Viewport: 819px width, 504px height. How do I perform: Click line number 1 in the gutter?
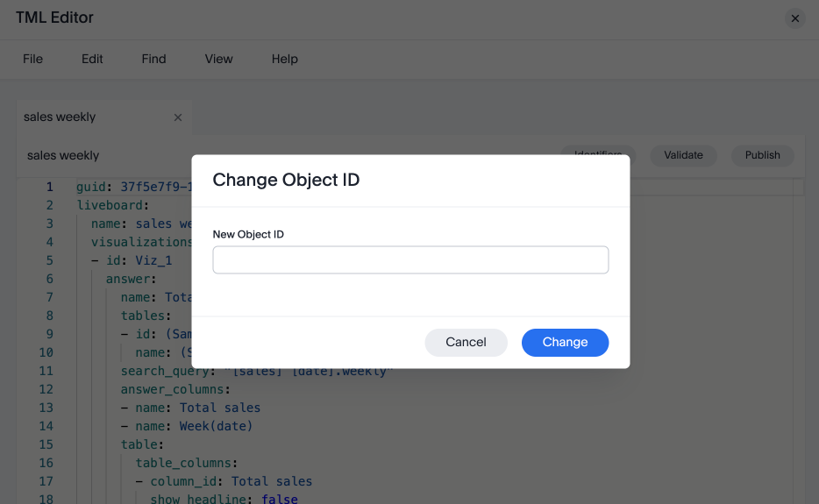(x=50, y=187)
